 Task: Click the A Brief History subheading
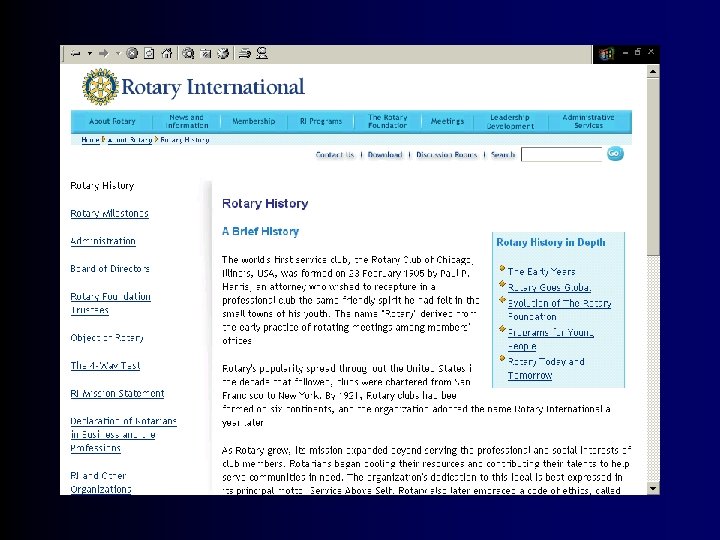tap(260, 231)
